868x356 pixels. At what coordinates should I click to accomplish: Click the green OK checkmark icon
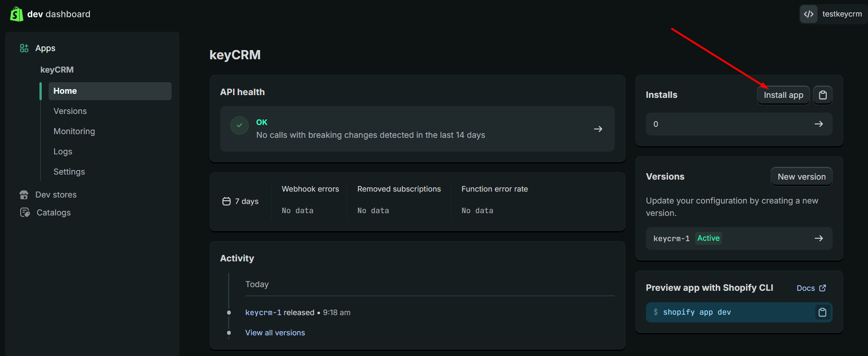(x=239, y=125)
